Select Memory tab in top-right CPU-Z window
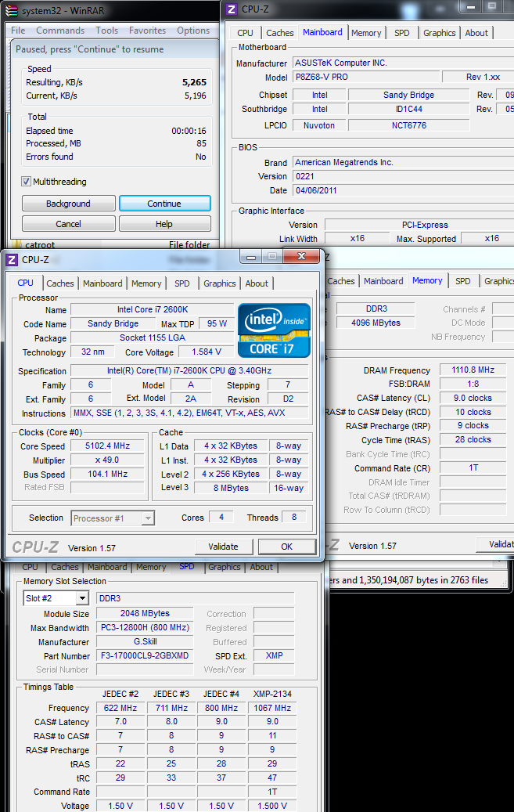514x812 pixels. (366, 33)
